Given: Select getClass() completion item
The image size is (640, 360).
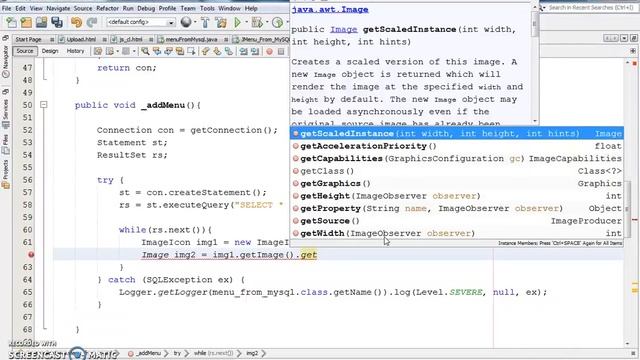Looking at the screenshot, I should [x=457, y=171].
